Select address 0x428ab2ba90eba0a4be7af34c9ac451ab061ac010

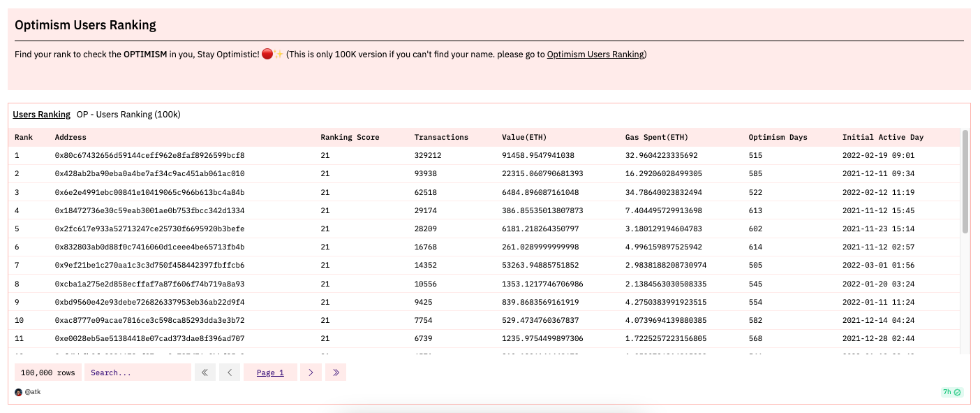pyautogui.click(x=149, y=173)
